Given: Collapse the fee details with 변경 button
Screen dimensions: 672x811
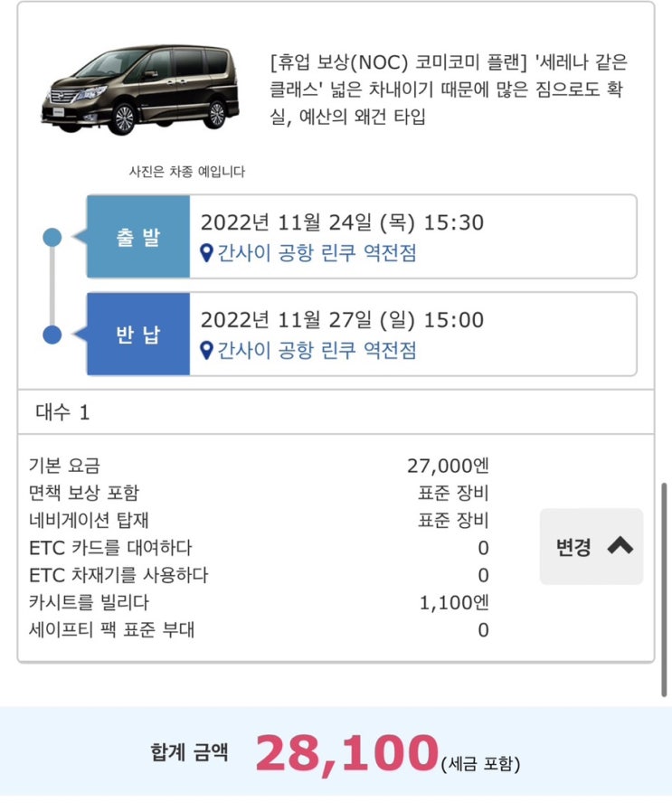Looking at the screenshot, I should (592, 547).
